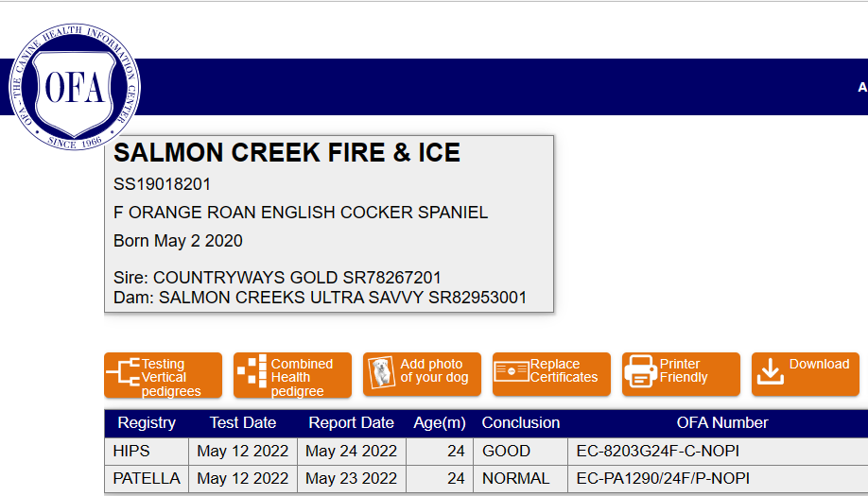
Task: Click the Combined Health pedigree squares icon
Action: (x=252, y=370)
